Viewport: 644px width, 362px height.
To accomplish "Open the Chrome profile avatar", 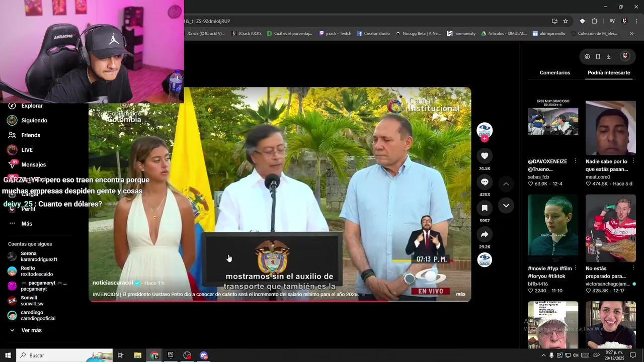I will pos(624,21).
